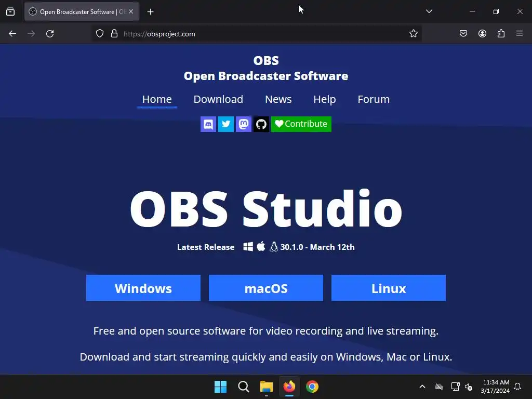Viewport: 532px width, 399px height.
Task: Download OBS Studio for Windows
Action: pos(143,288)
